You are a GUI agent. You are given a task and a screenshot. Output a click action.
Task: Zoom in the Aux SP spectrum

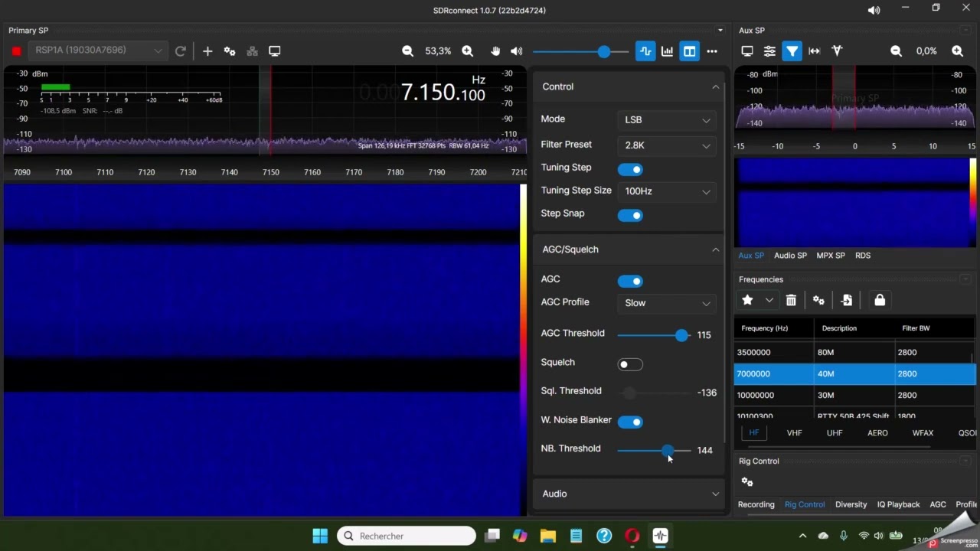pyautogui.click(x=957, y=51)
